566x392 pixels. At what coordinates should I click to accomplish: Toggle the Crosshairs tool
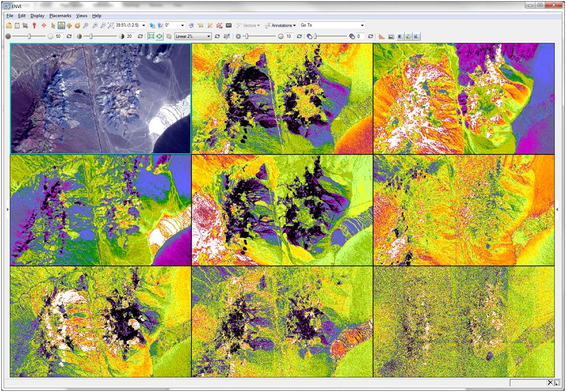pos(43,25)
